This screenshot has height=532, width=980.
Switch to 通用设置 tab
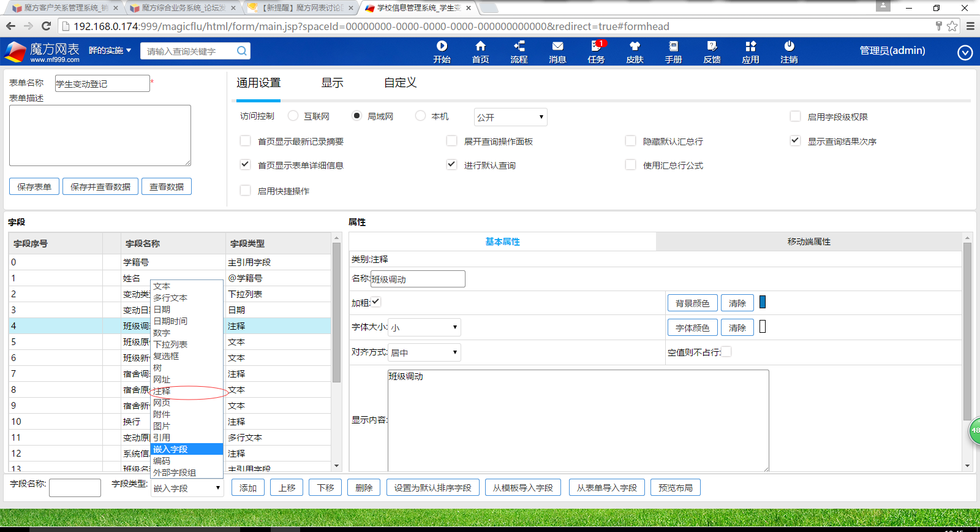point(258,83)
